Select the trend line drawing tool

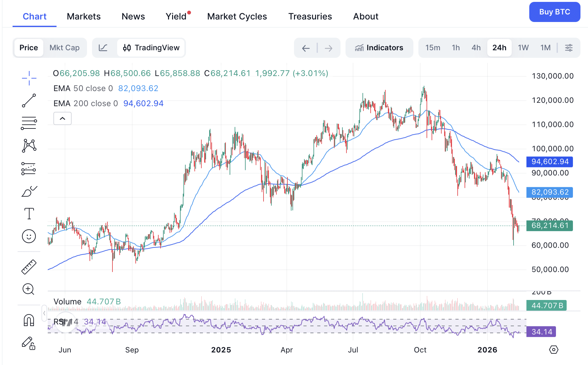point(29,101)
